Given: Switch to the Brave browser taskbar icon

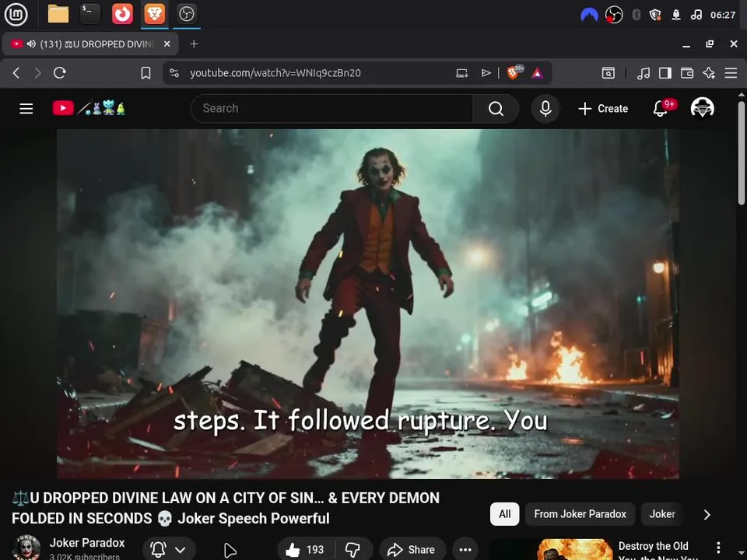Looking at the screenshot, I should click(154, 14).
